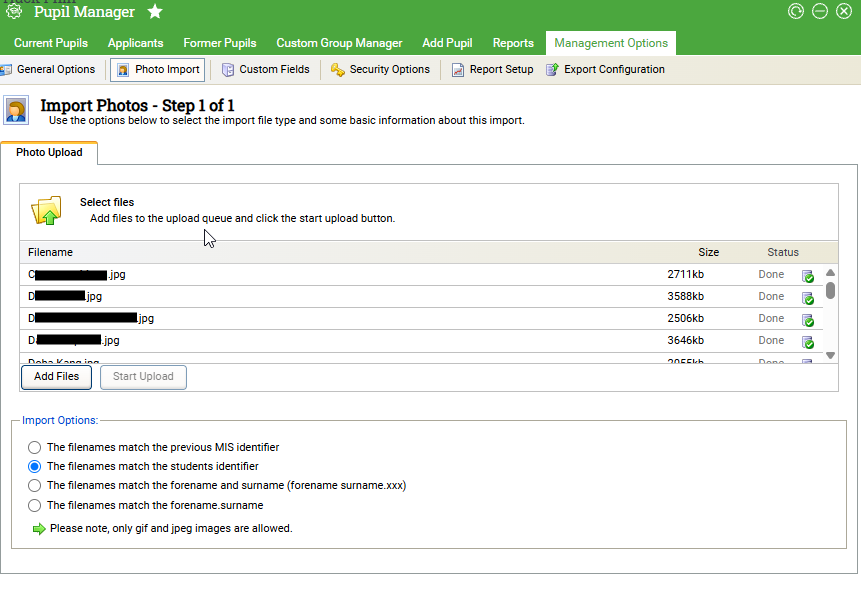Click the folder upload icon beside Select files
Viewport: 861px width, 597px height.
click(47, 210)
